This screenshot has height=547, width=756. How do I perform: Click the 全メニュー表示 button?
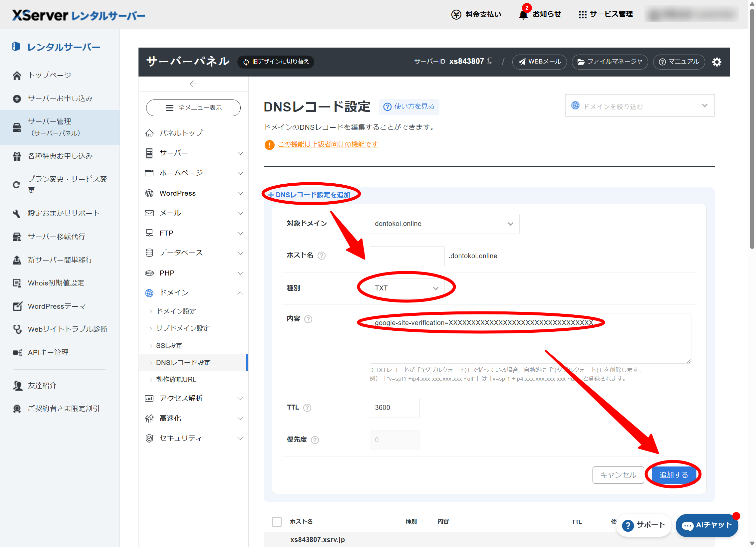coord(193,107)
